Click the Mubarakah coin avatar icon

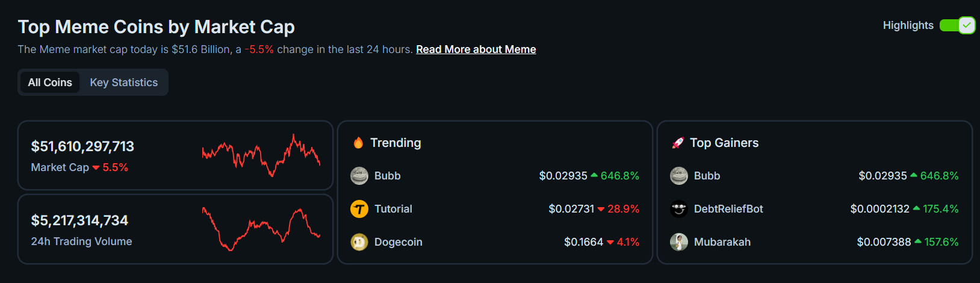tap(679, 242)
